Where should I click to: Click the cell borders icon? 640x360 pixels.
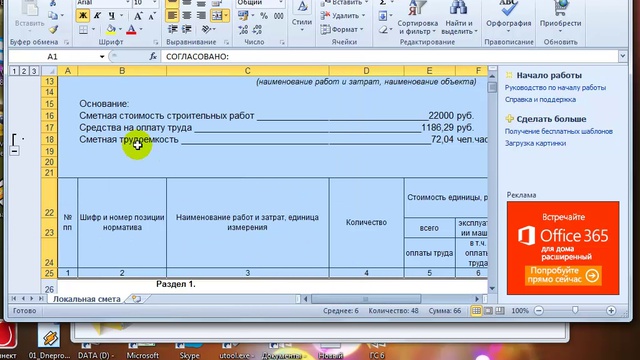point(83,29)
